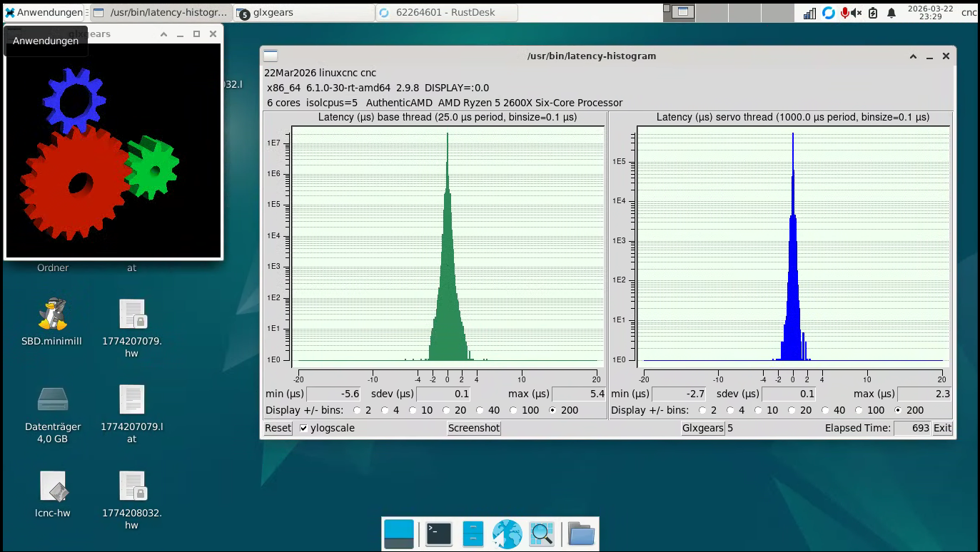The height and width of the screenshot is (552, 980).
Task: Click the Screenshot button
Action: click(474, 428)
